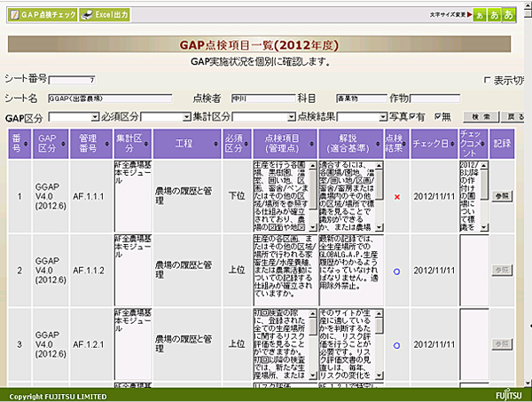This screenshot has width=532, height=402.
Task: Open the 集計区分 dropdown
Action: pyautogui.click(x=263, y=117)
